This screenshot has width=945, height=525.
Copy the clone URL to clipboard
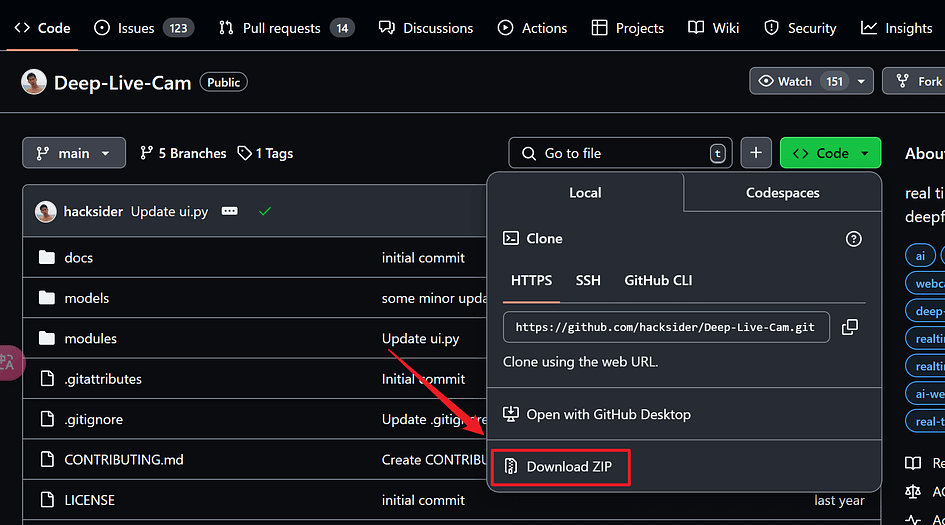tap(850, 327)
